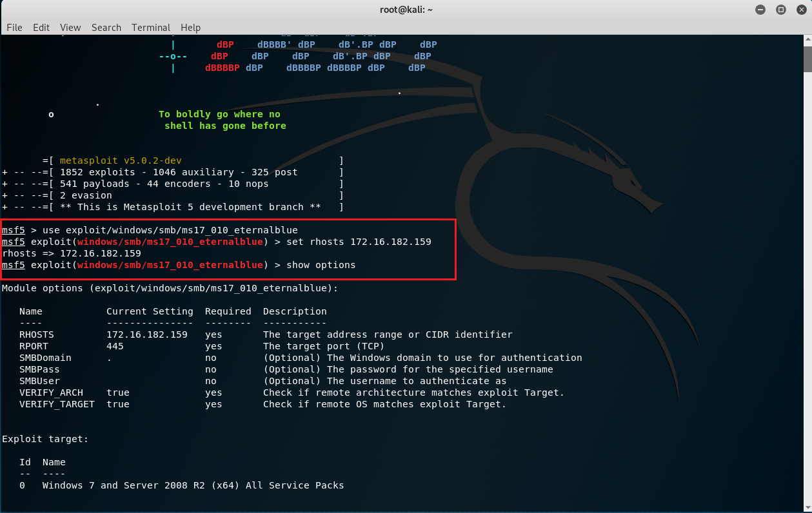This screenshot has width=812, height=513.
Task: Click the SMBUser option name
Action: tap(39, 381)
